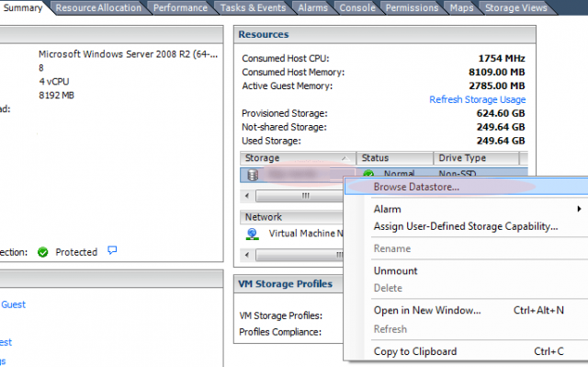Image resolution: width=588 pixels, height=367 pixels.
Task: Choose Open in New Window menu entry
Action: (427, 310)
